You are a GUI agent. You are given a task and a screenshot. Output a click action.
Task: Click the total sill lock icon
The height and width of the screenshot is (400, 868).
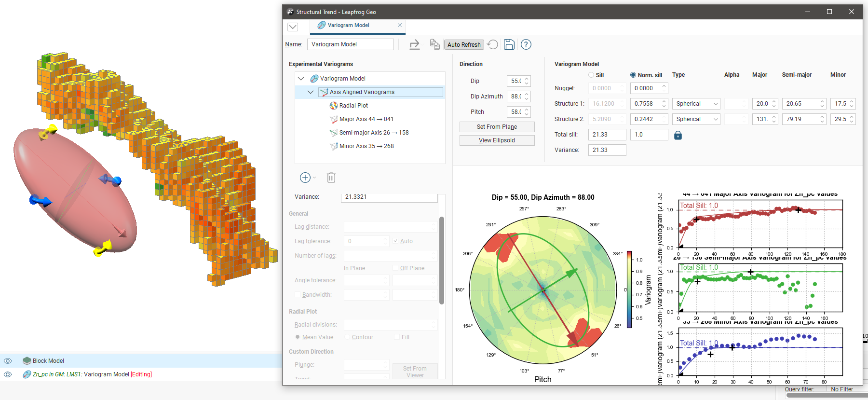click(678, 135)
